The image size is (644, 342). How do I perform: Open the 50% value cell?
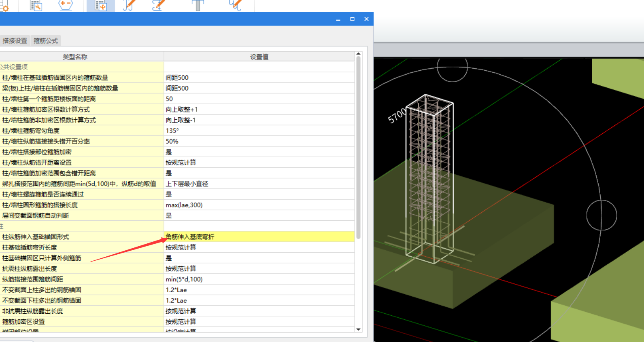coord(259,141)
